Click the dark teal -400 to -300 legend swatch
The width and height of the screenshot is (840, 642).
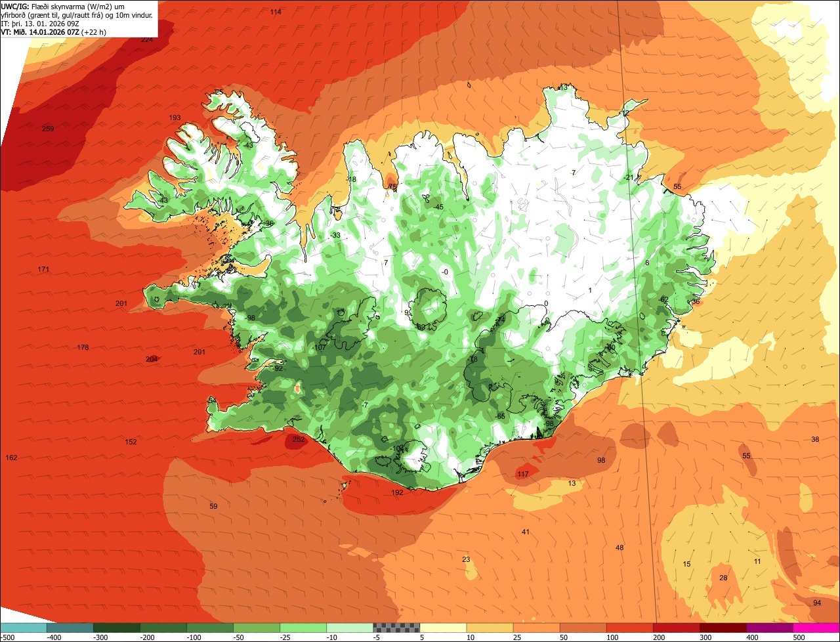coord(70,628)
